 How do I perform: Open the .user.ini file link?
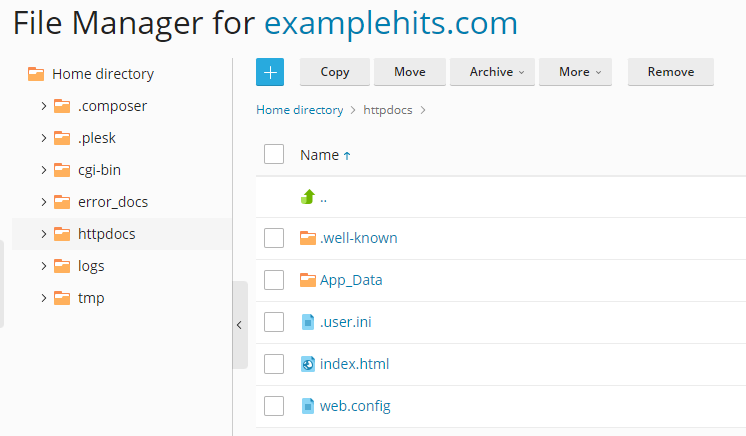click(x=345, y=322)
